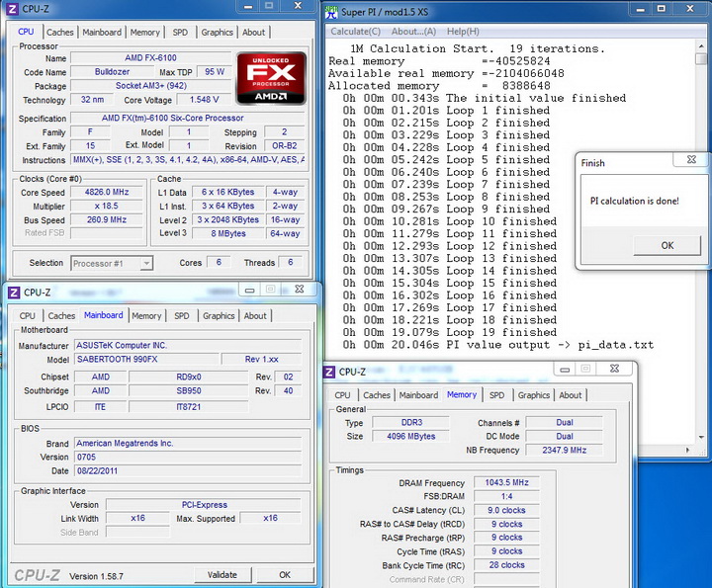Select About tab in Memory CPU-Z window
712x588 pixels.
571,395
